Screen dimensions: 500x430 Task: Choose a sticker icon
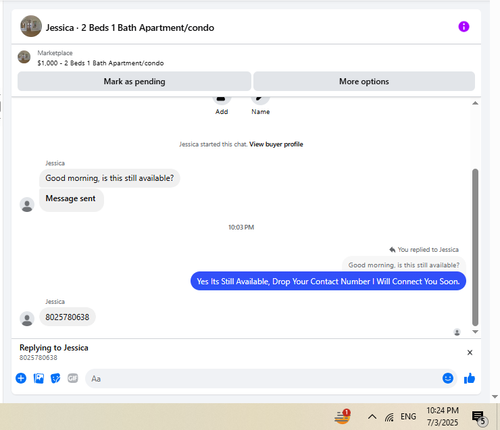[x=55, y=378]
